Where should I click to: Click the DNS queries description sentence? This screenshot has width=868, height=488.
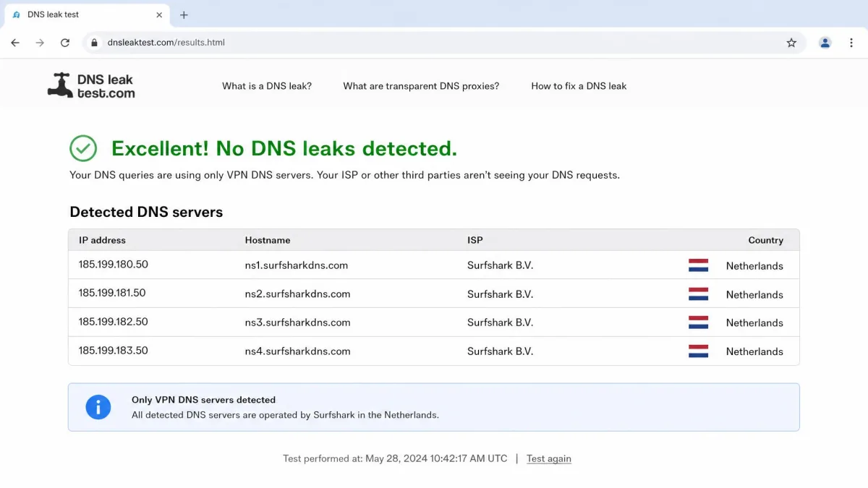point(344,175)
